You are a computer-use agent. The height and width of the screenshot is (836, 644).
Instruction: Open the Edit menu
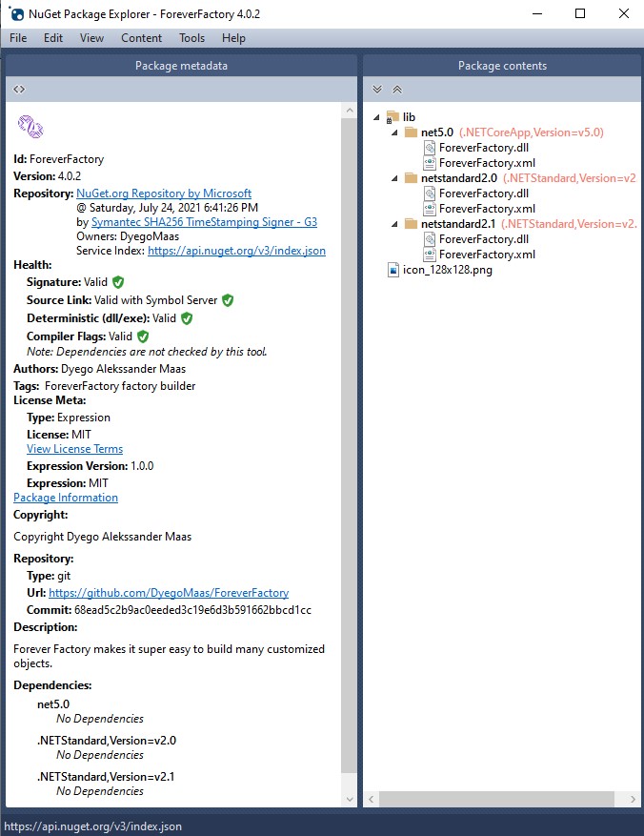point(53,38)
